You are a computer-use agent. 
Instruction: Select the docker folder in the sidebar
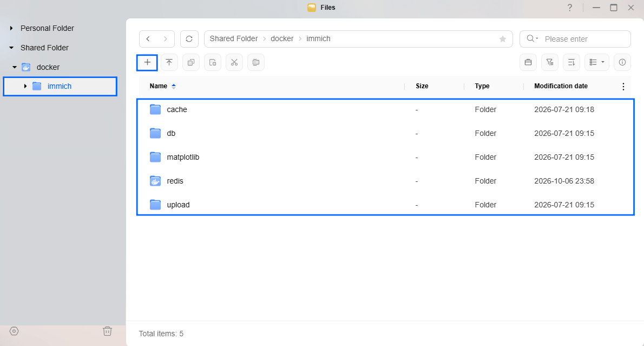pos(48,67)
